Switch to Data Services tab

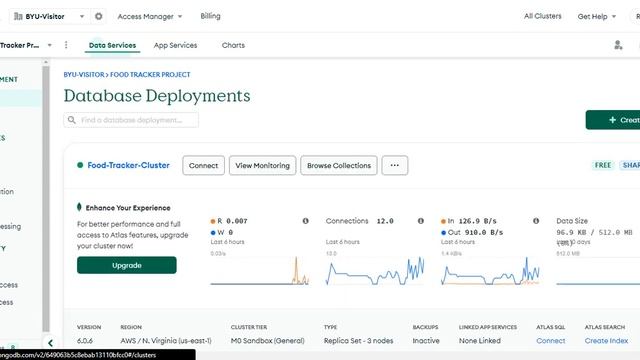(x=112, y=45)
